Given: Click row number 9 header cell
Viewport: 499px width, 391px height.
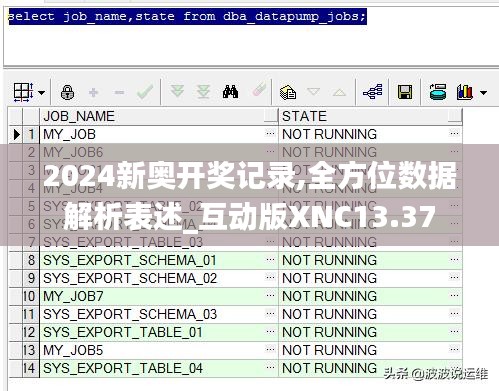Looking at the screenshot, I should pos(31,278).
